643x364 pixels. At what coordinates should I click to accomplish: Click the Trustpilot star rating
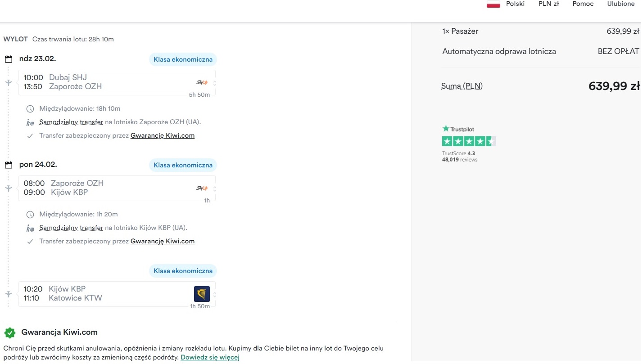click(x=469, y=141)
